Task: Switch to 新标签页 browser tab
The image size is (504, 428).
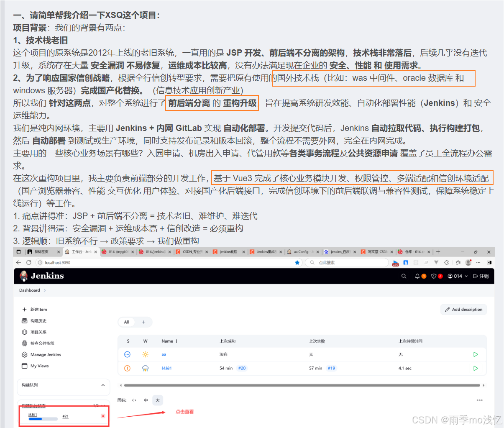Action: coord(43,252)
